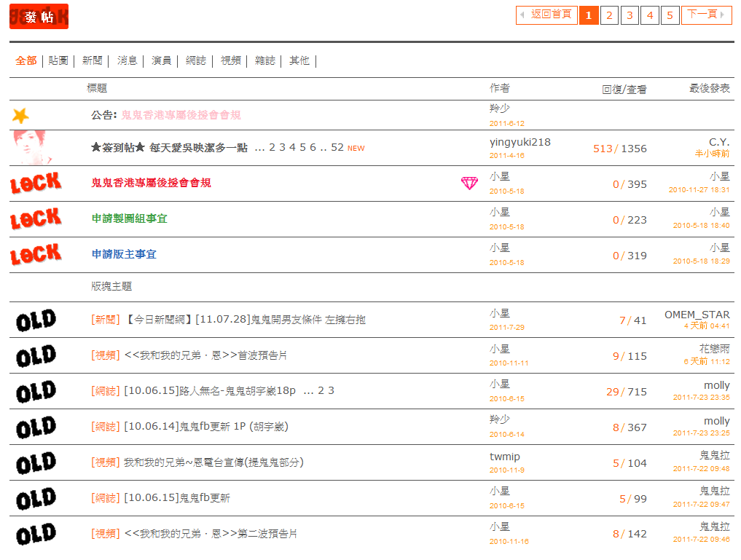Click the pink diamond digest icon
Image resolution: width=741 pixels, height=560 pixels.
pos(469,184)
